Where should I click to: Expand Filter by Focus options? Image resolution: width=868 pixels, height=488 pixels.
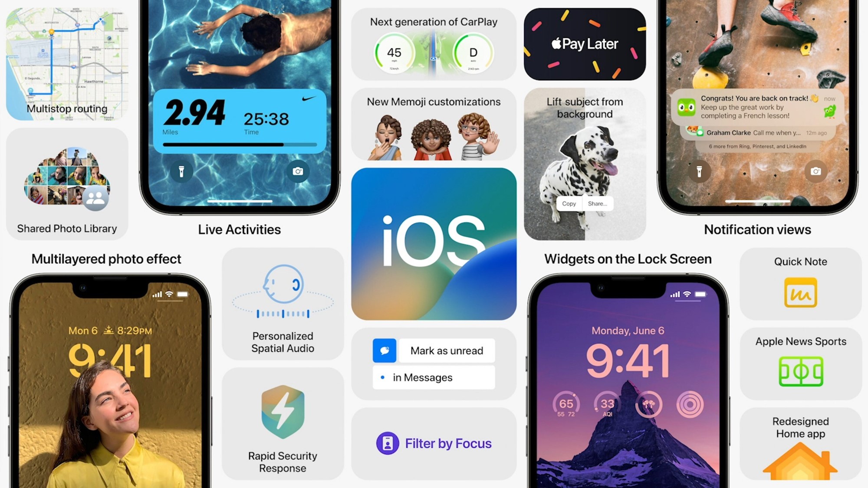(x=434, y=443)
